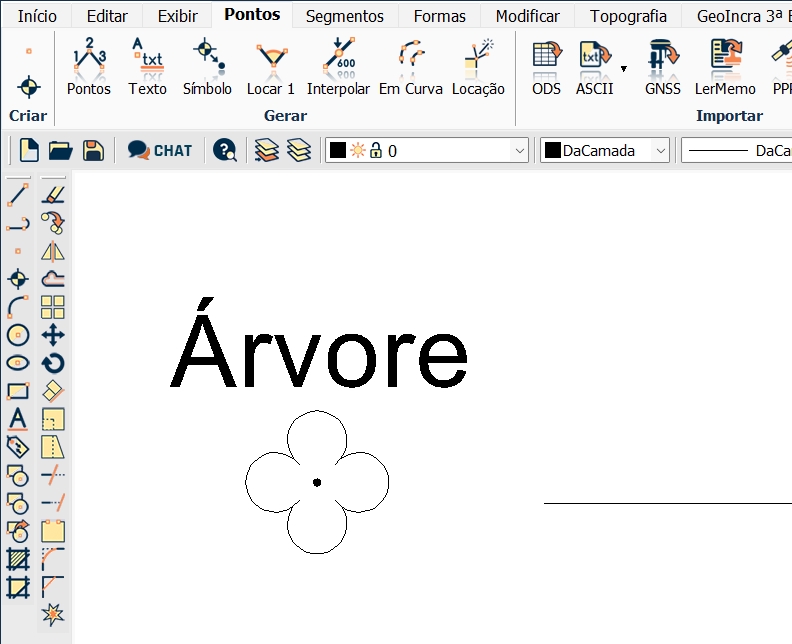
Task: Open the DaCamada linetype dropdown
Action: coord(736,151)
